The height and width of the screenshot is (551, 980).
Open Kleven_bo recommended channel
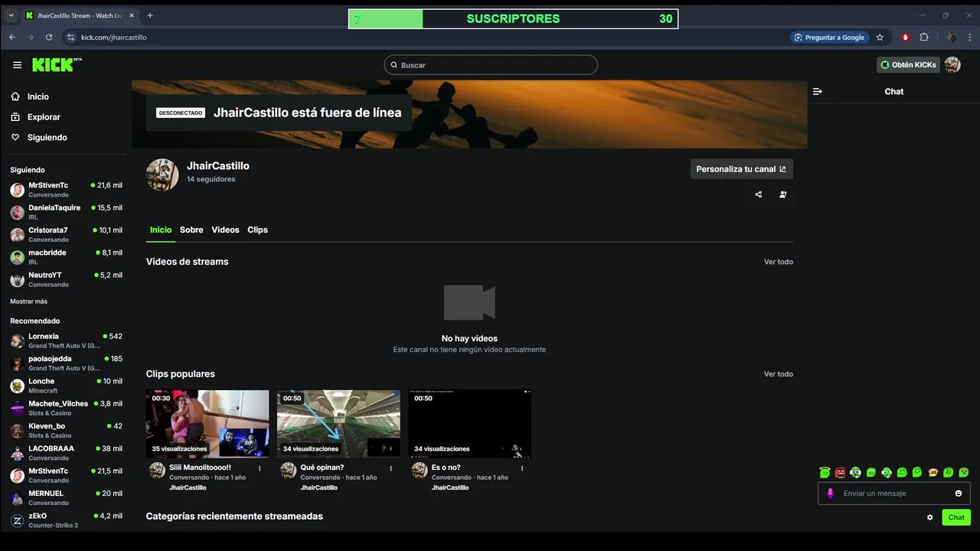click(x=66, y=430)
